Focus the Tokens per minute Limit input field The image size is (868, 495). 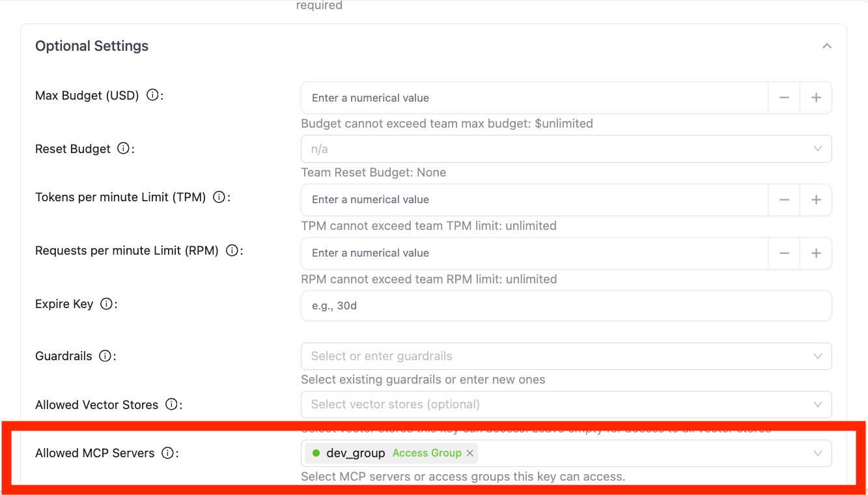[x=534, y=199]
